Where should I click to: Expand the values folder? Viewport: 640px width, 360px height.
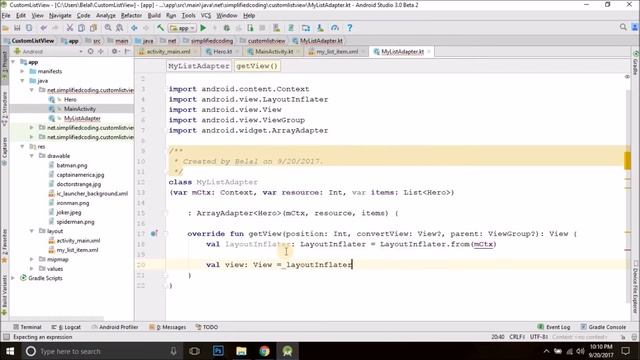click(x=32, y=269)
